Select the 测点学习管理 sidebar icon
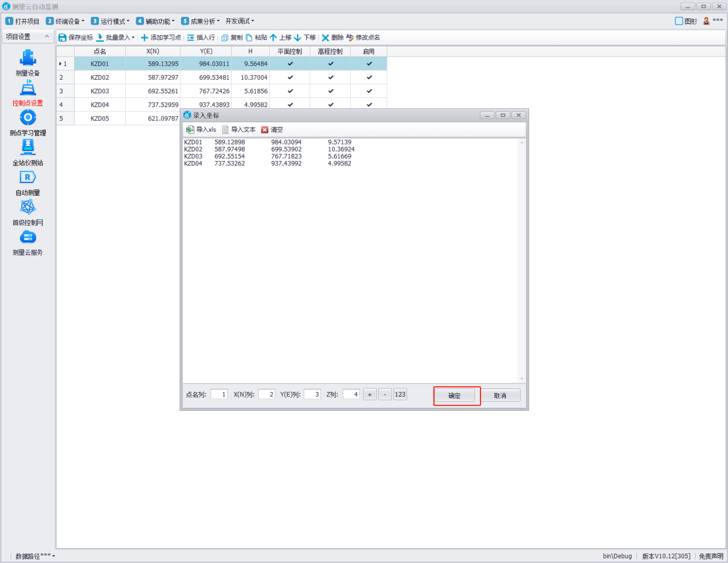Screen dimensions: 728x563 (28, 118)
